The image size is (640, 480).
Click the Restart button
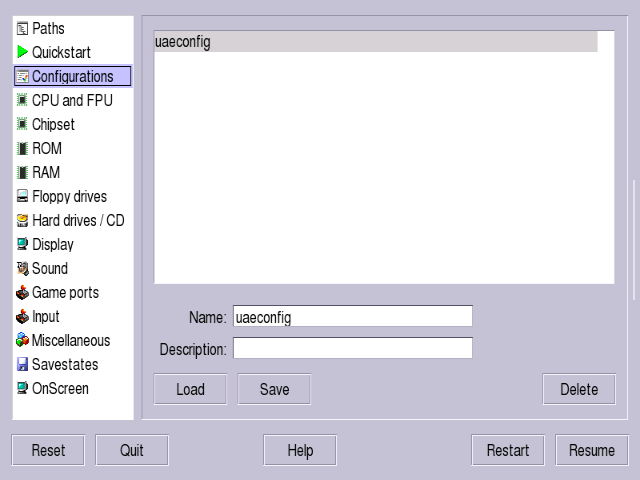click(508, 450)
